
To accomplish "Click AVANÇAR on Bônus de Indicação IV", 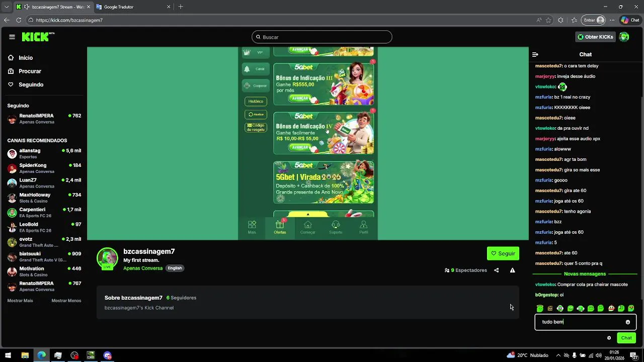I will 300,147.
